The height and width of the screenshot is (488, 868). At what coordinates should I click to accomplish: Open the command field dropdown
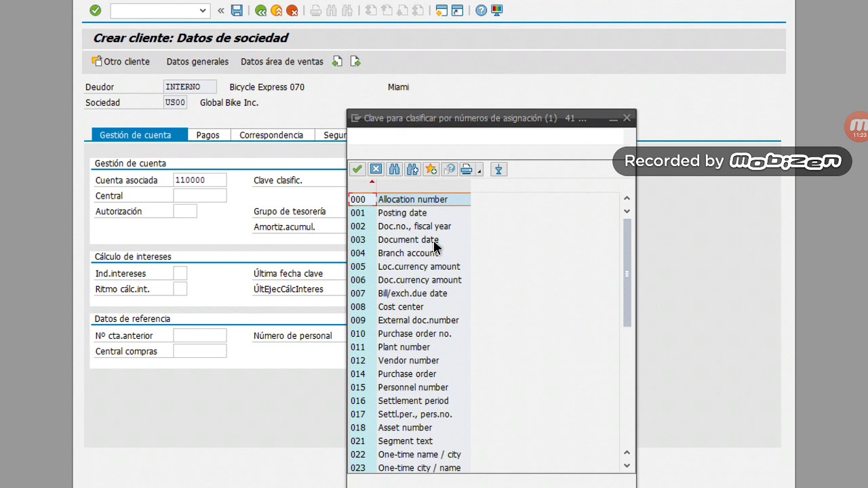(203, 10)
